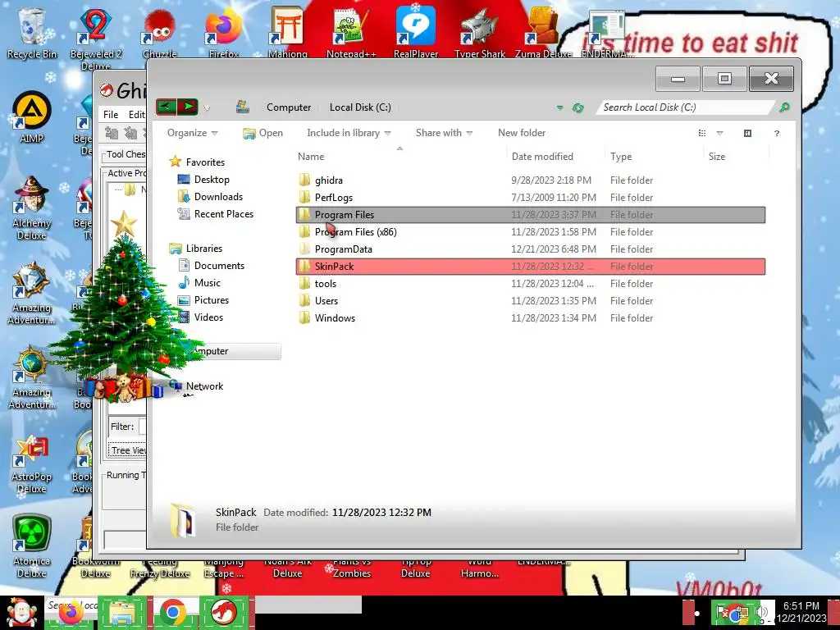This screenshot has width=840, height=630.
Task: Switch to Ghidra taskbar button
Action: click(x=224, y=613)
